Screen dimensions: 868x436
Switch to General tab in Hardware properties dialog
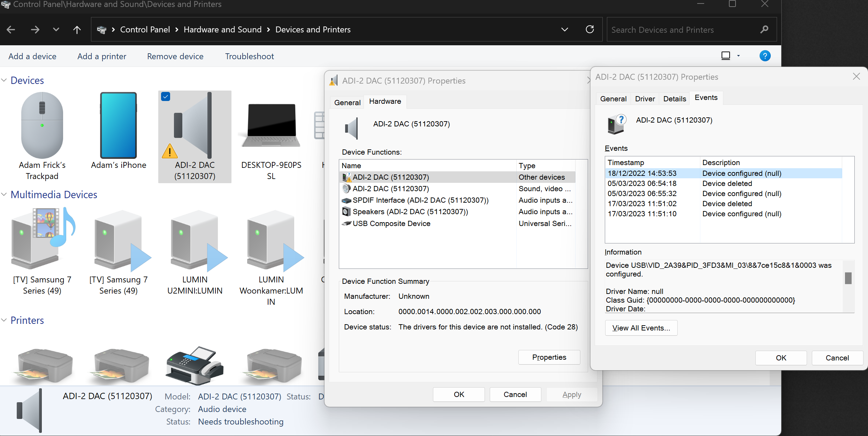(x=347, y=102)
